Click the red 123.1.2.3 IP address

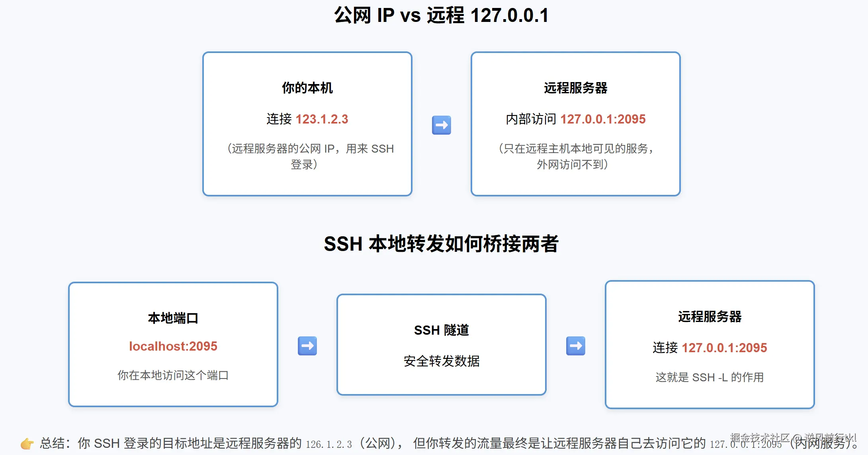click(x=322, y=119)
